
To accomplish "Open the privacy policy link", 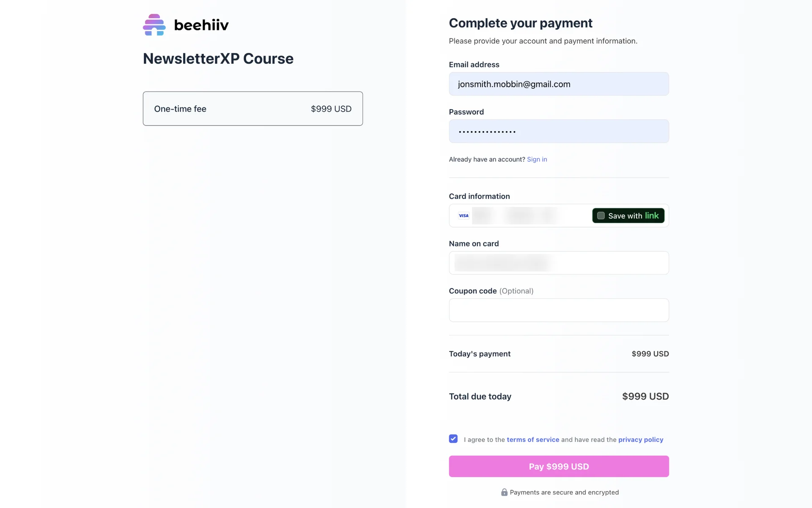I will tap(641, 440).
